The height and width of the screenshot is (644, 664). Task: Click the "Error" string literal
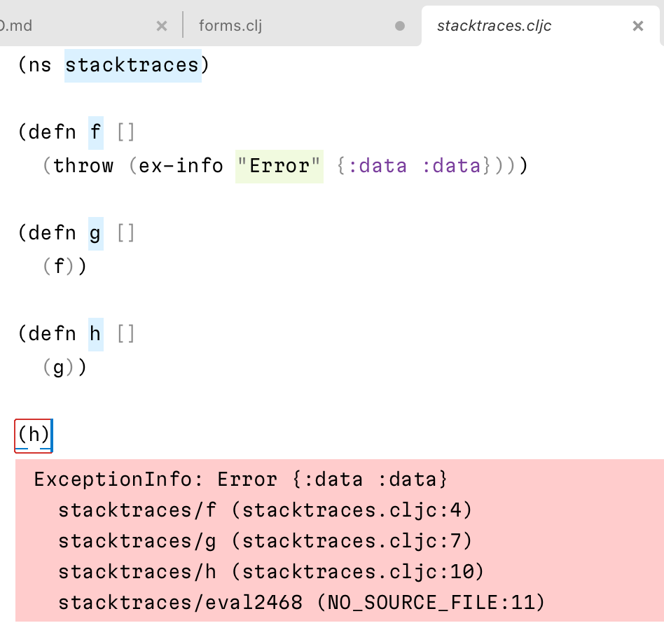[279, 167]
